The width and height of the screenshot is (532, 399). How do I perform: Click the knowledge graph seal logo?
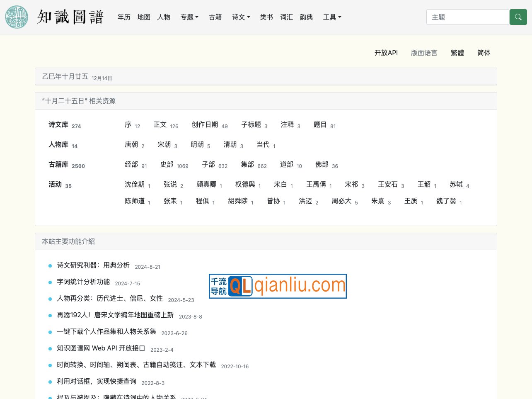point(16,17)
